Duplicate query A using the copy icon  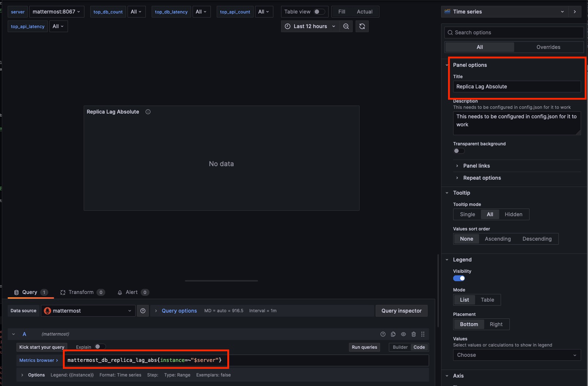point(393,334)
